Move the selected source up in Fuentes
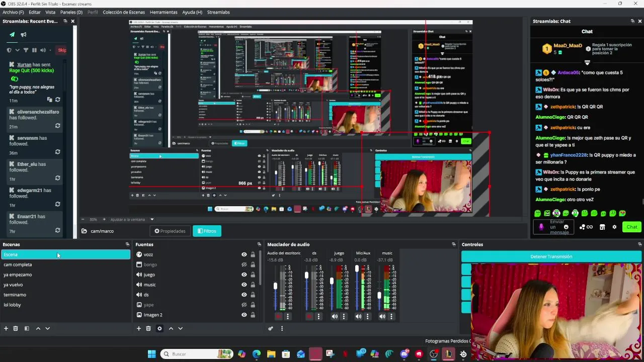The image size is (644, 362). pyautogui.click(x=171, y=328)
